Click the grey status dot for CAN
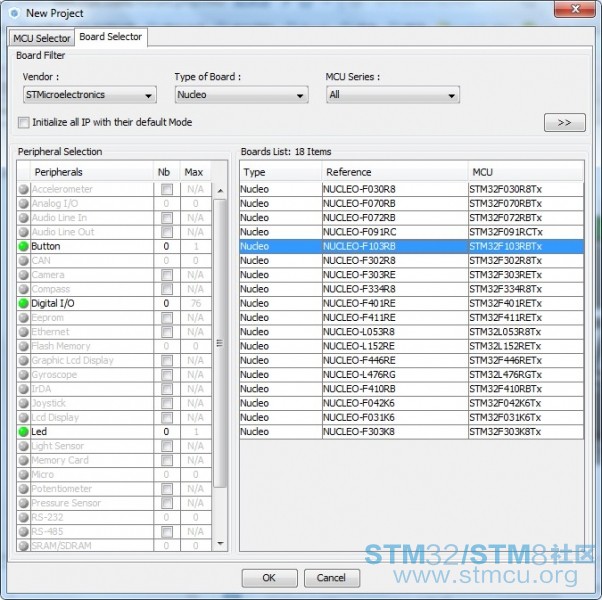602x600 pixels. point(23,261)
